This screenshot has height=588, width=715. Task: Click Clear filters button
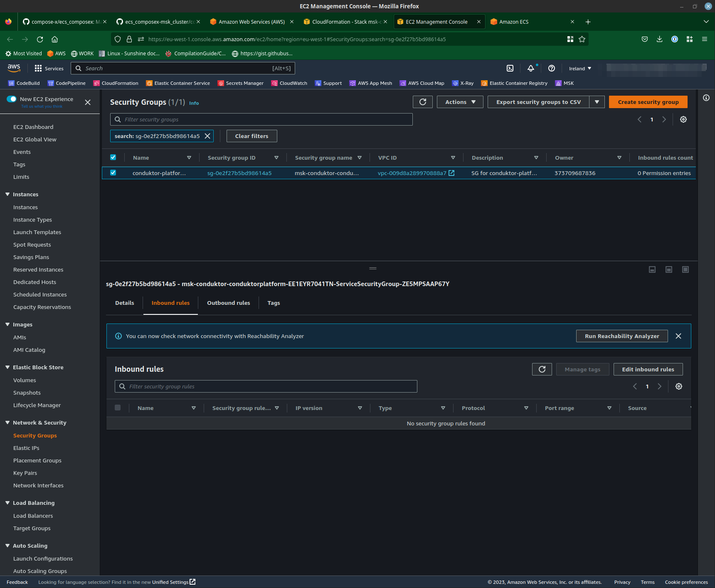pyautogui.click(x=251, y=136)
